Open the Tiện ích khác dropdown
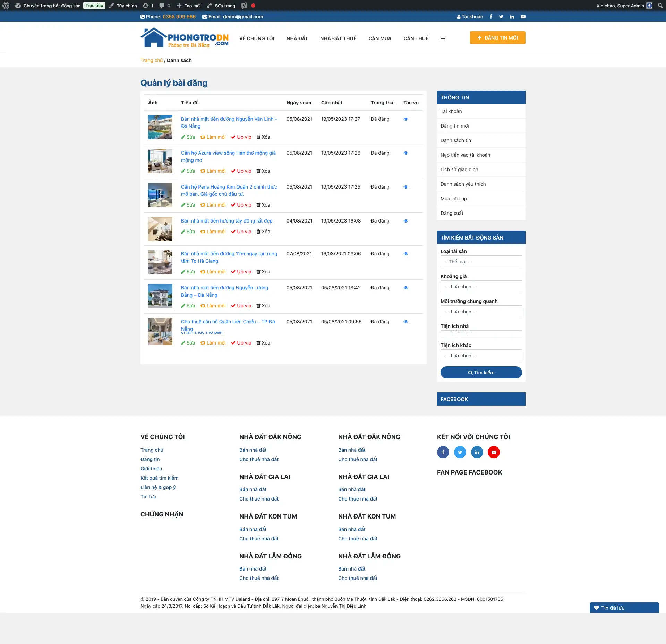This screenshot has width=666, height=644. [x=481, y=356]
